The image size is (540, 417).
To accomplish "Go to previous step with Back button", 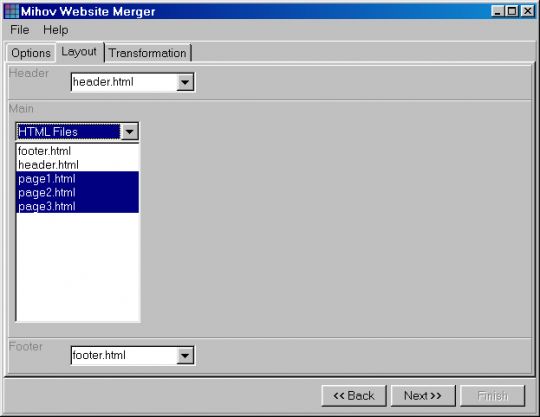I will tap(354, 396).
